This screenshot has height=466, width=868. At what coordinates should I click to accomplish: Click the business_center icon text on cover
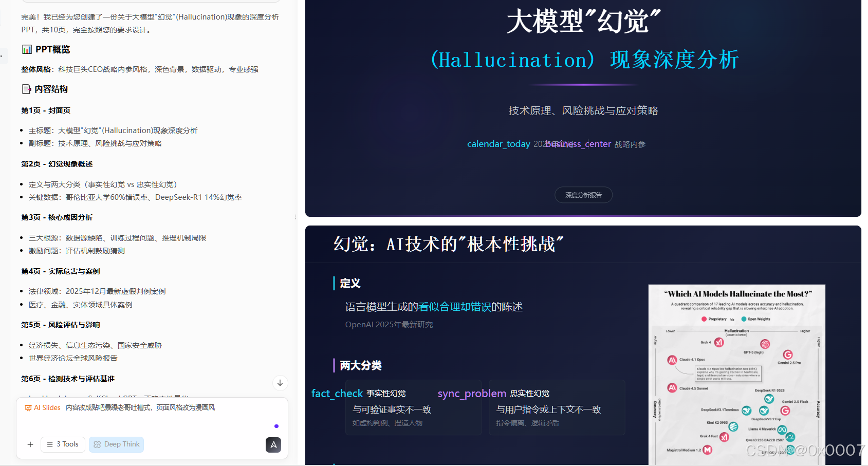(x=578, y=144)
